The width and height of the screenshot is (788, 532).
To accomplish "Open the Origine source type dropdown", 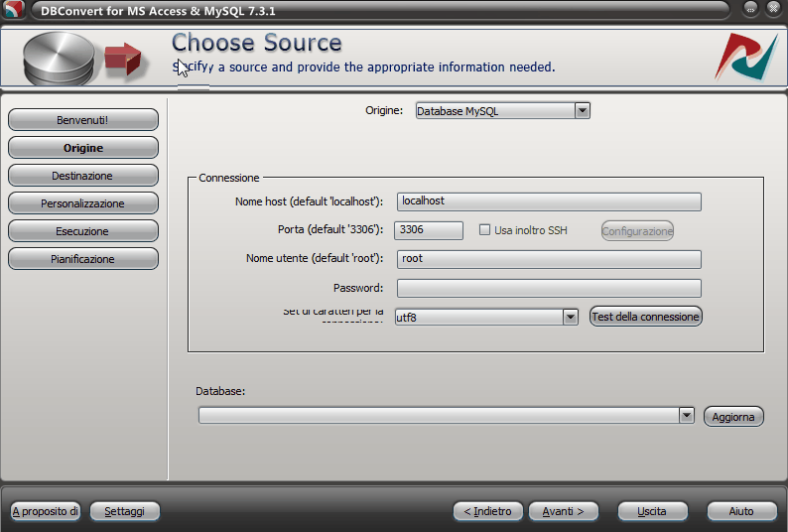I will (x=502, y=110).
